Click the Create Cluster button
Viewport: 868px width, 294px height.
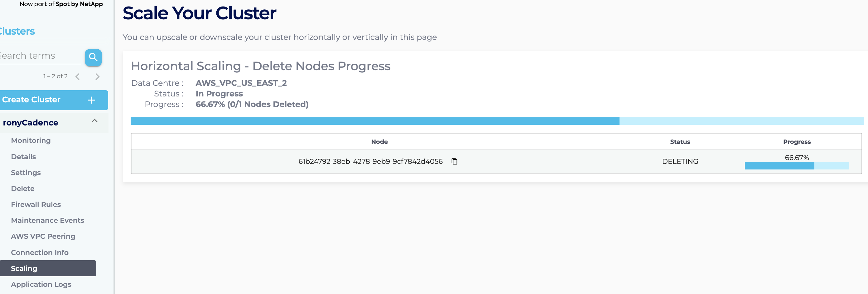(x=31, y=100)
